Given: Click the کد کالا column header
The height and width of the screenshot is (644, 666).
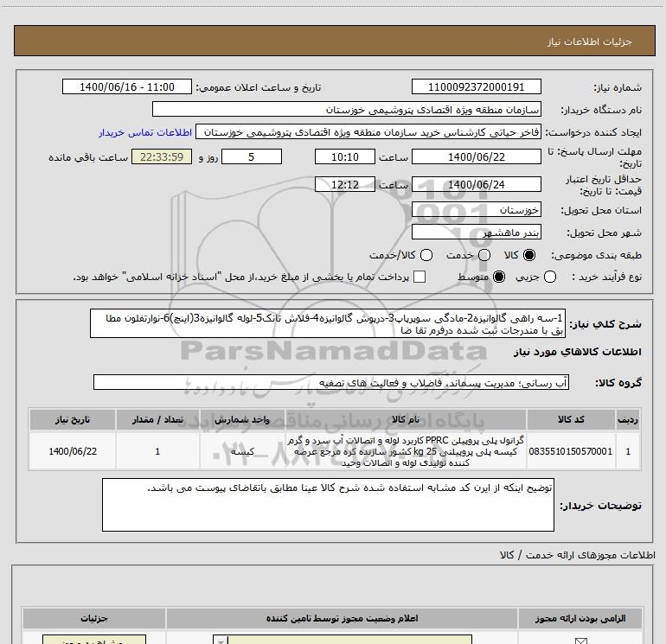Looking at the screenshot, I should pyautogui.click(x=571, y=420).
